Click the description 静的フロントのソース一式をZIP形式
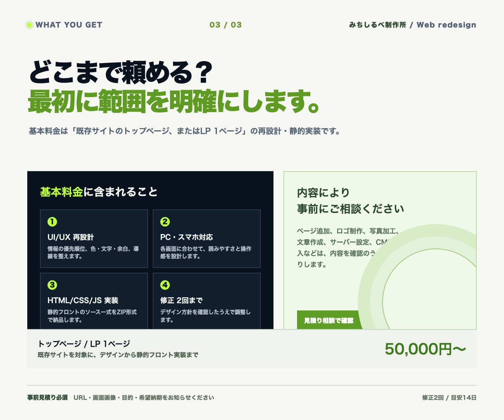Image resolution: width=504 pixels, height=420 pixels. (92, 316)
